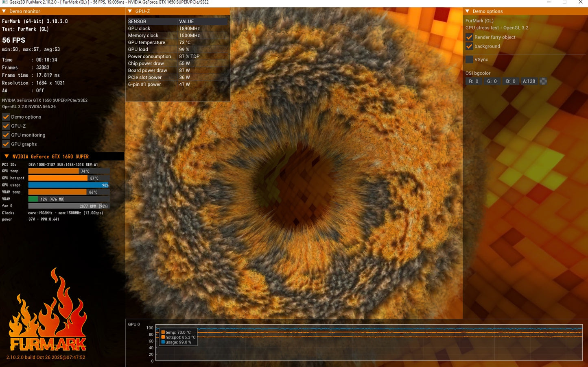Image resolution: width=588 pixels, height=367 pixels.
Task: Click the OpenGL 3.2.0 NVIDIA 566.36 text
Action: 29,106
